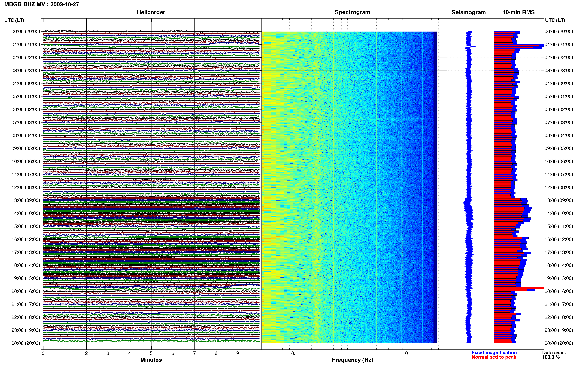The width and height of the screenshot is (588, 368).
Task: Click the 'Spectrogram' panel heading
Action: coord(352,12)
